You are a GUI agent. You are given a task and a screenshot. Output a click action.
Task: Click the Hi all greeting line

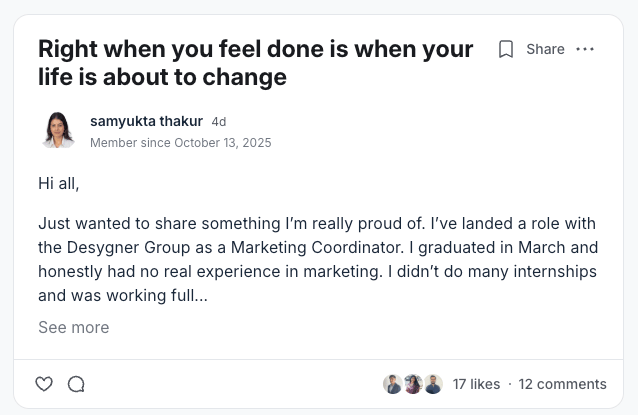point(58,183)
